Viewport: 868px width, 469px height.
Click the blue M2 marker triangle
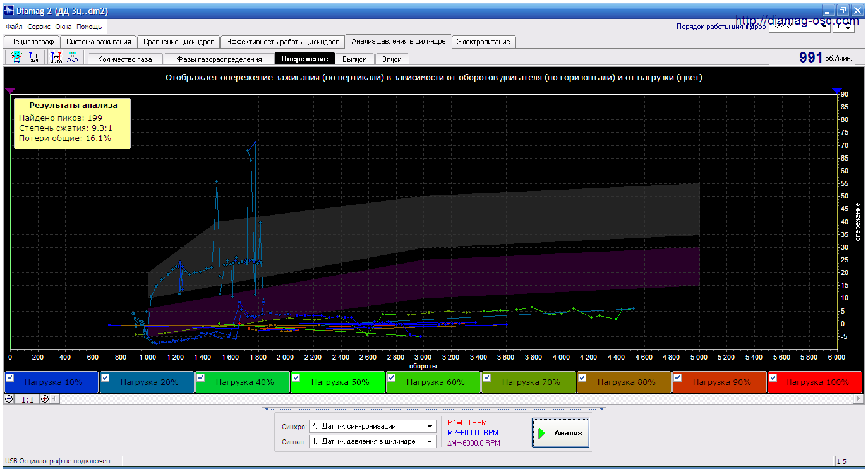837,92
